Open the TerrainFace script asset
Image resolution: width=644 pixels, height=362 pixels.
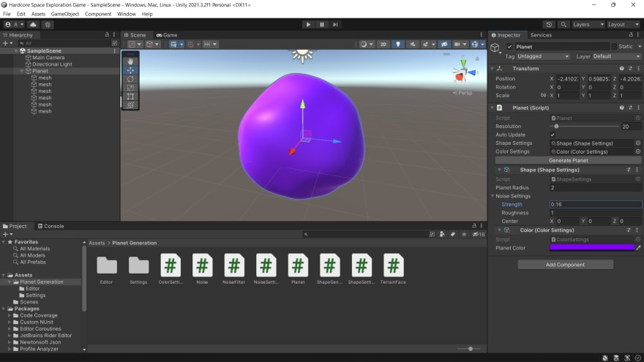(x=393, y=269)
